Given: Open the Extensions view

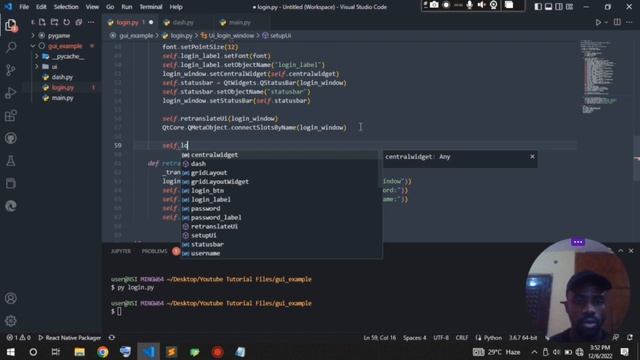Looking at the screenshot, I should pos(11,116).
